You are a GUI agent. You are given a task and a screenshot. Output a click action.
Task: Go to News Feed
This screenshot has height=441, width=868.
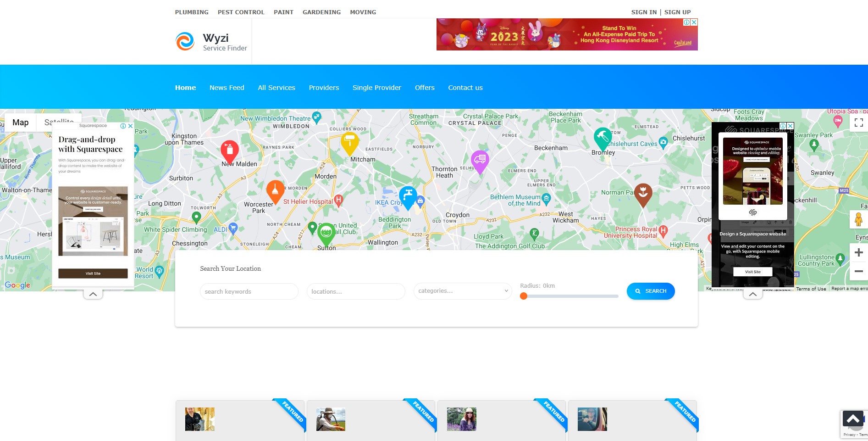coord(227,88)
